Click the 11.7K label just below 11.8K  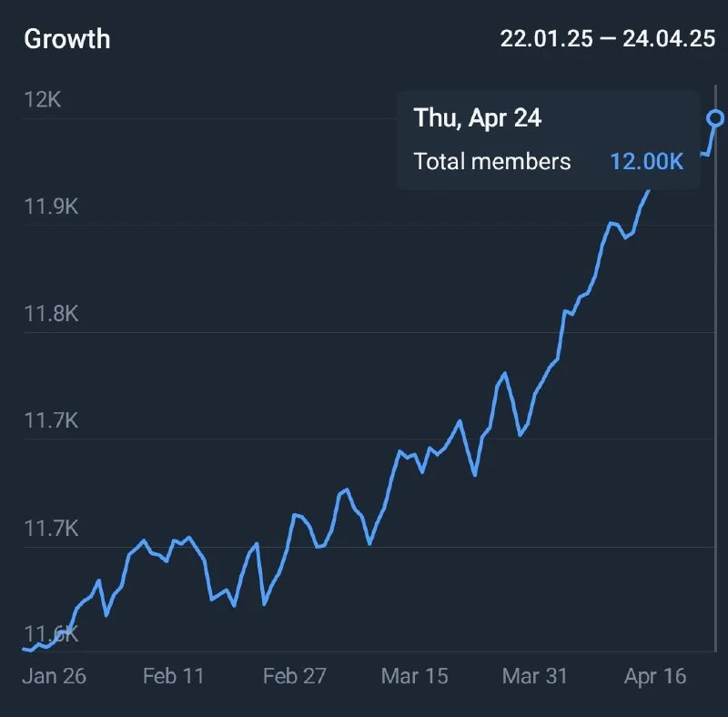click(x=51, y=421)
